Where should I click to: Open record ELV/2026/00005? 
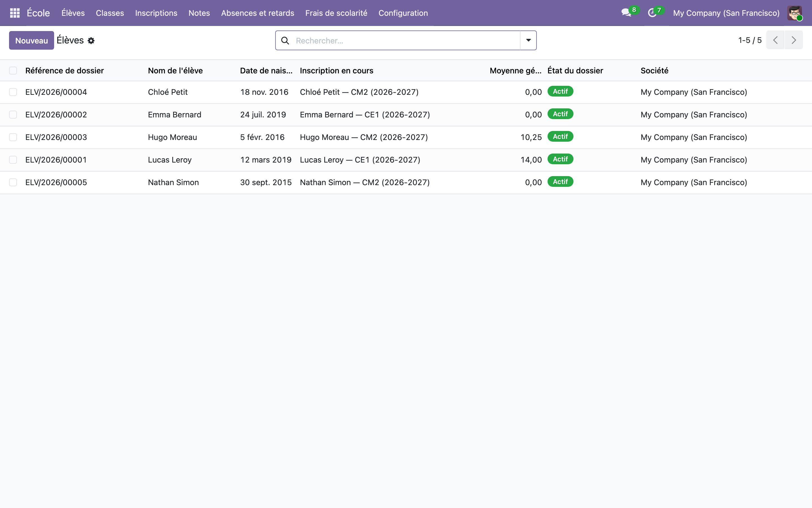click(56, 182)
